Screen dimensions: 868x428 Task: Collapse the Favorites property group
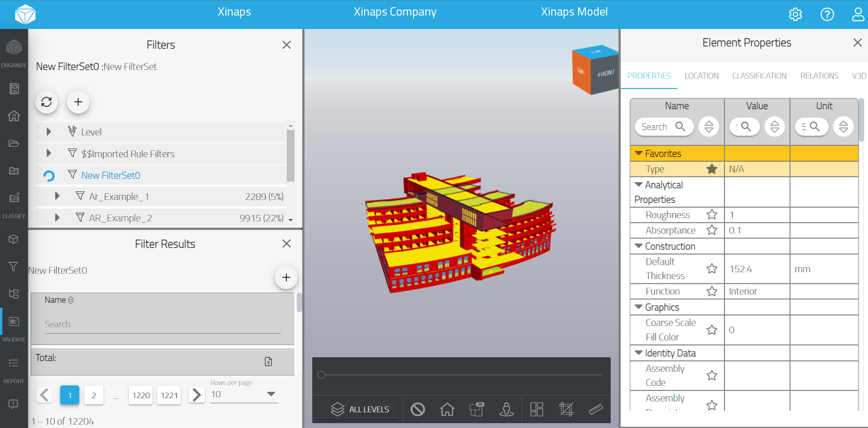pos(638,154)
